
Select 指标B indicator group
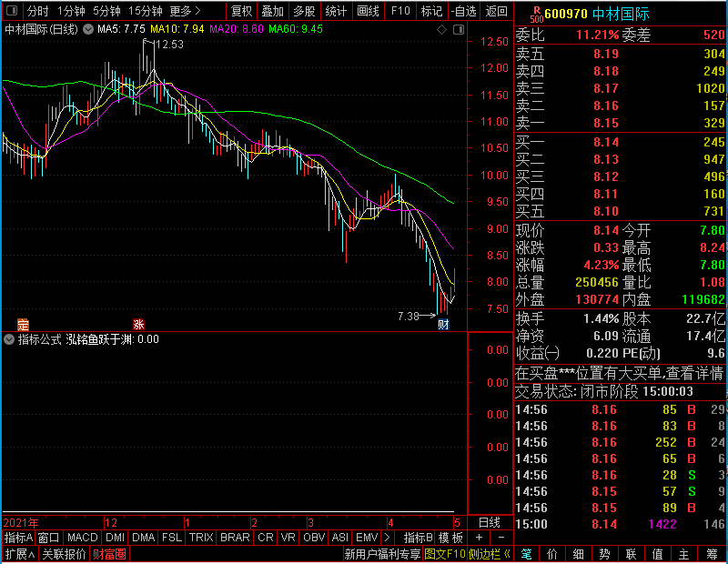click(418, 538)
